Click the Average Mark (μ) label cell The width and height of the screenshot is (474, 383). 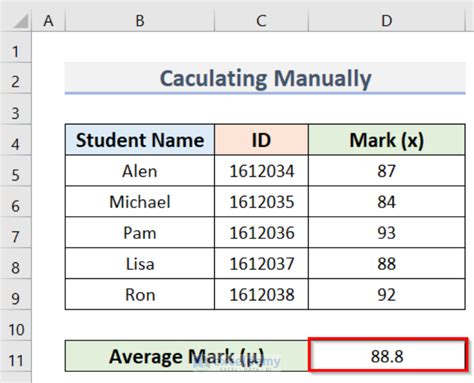[x=187, y=356]
